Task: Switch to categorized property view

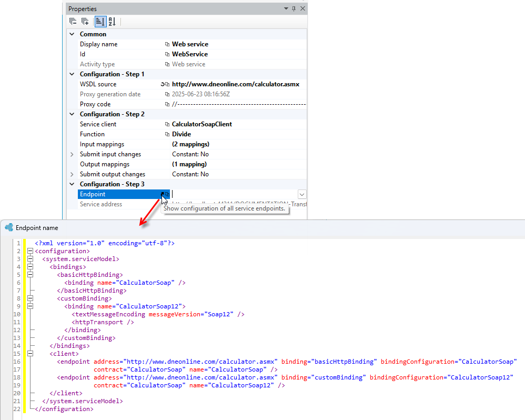Action: (x=100, y=22)
